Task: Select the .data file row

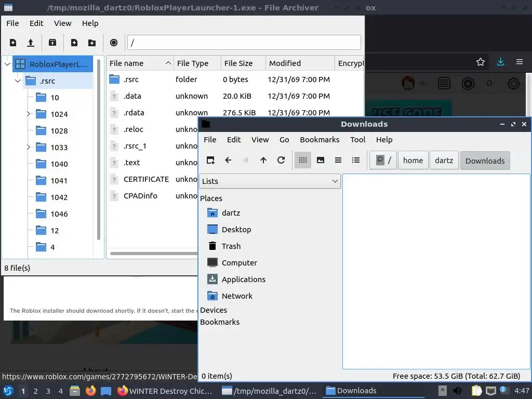Action: [x=236, y=96]
